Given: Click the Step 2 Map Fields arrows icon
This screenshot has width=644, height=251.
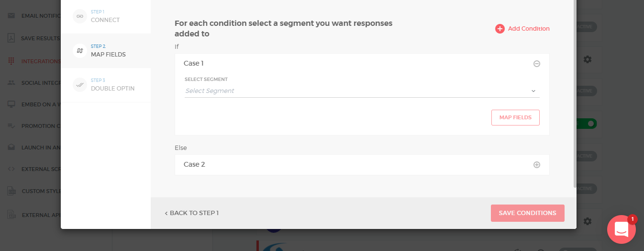Looking at the screenshot, I should pyautogui.click(x=79, y=50).
